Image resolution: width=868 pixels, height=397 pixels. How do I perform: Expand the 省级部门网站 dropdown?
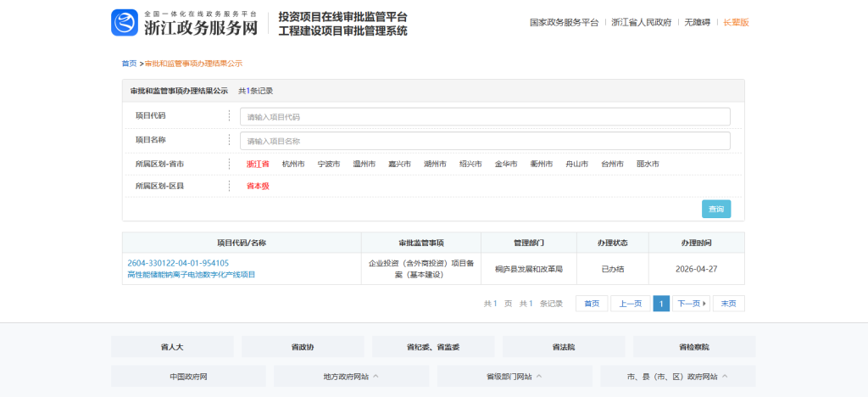pyautogui.click(x=515, y=377)
